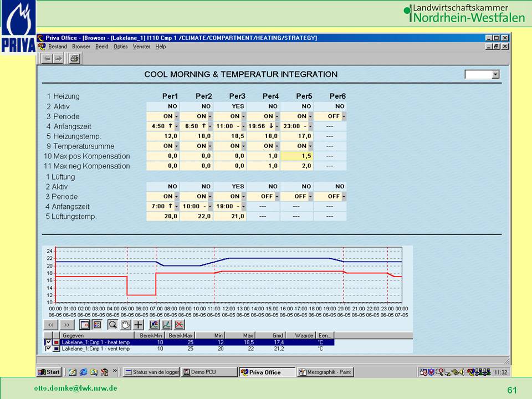Screen dimensions: 532x399
Task: Open the Temperatursumme dropdown for Per1
Action: (176, 146)
